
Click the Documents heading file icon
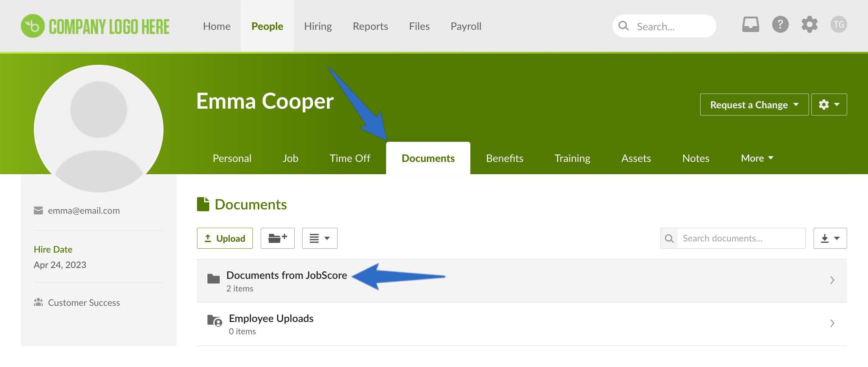[203, 204]
